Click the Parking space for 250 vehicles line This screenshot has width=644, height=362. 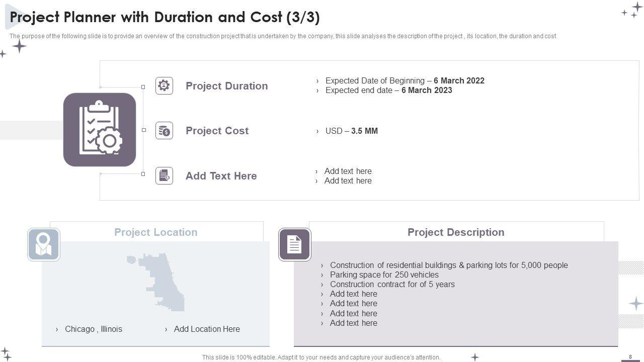384,275
